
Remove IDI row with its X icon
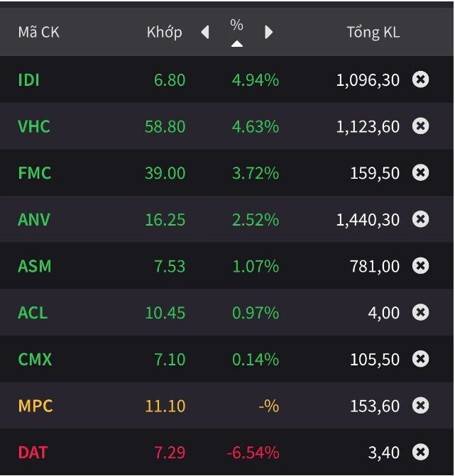point(420,79)
